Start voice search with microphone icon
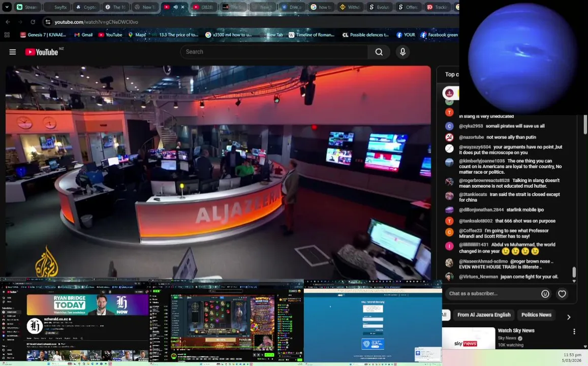 coord(403,52)
